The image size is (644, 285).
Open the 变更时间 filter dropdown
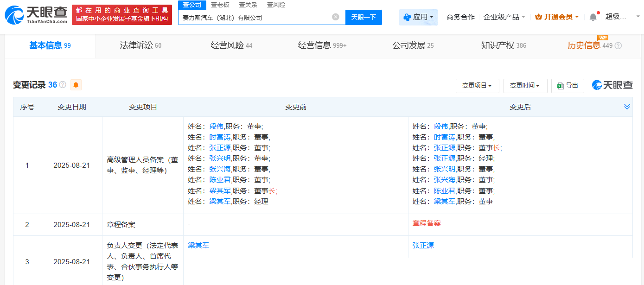pyautogui.click(x=525, y=86)
